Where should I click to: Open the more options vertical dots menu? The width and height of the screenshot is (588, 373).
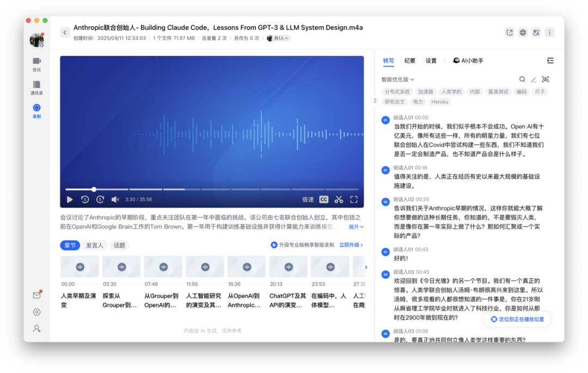(x=549, y=33)
